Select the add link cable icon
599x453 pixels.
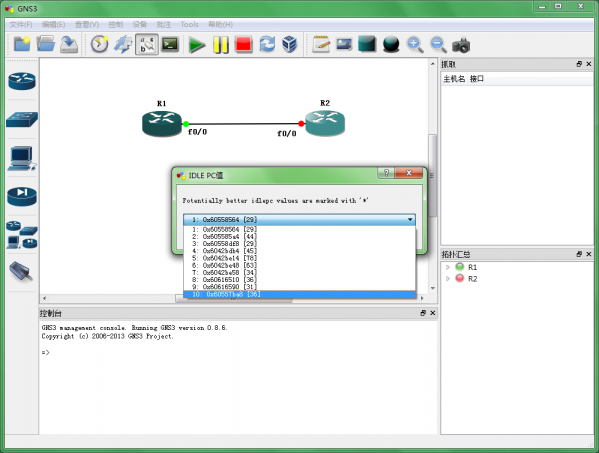pos(21,272)
